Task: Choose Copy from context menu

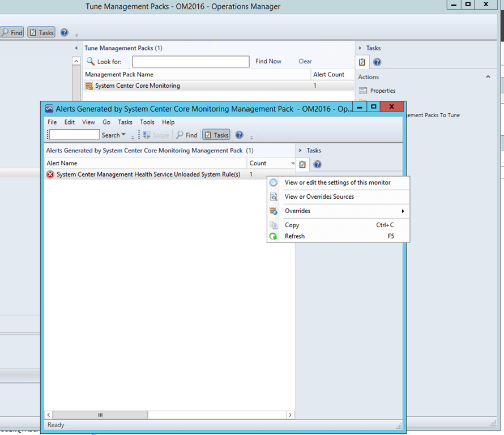Action: [x=338, y=225]
